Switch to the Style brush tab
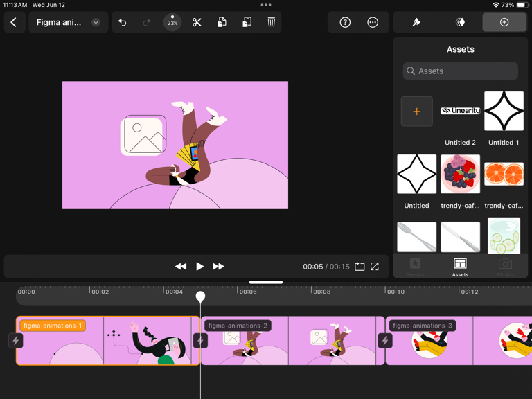Screen dimensions: 532x399 click(416, 22)
